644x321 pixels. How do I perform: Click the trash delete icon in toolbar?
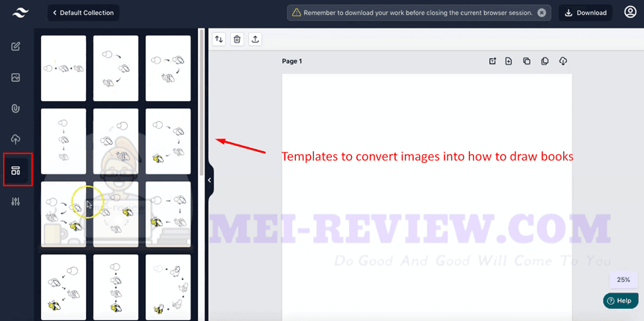coord(237,40)
